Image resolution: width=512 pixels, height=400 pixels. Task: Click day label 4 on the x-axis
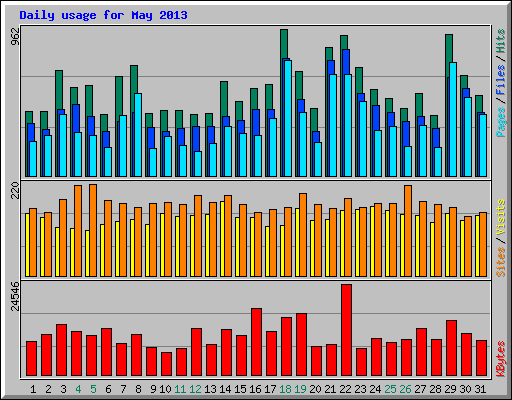[78, 389]
